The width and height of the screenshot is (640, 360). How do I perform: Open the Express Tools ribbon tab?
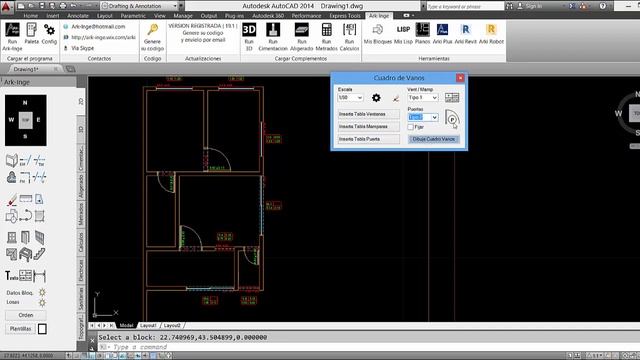[x=345, y=16]
